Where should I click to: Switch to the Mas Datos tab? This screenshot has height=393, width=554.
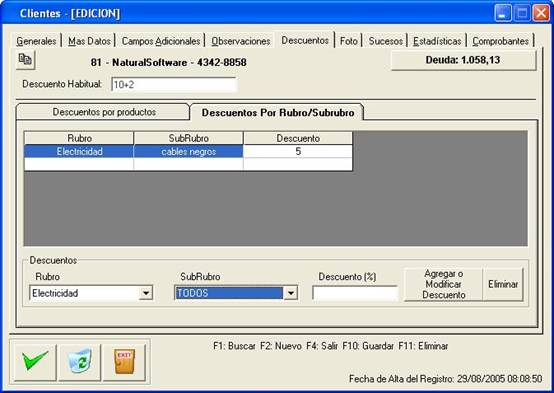[x=89, y=41]
